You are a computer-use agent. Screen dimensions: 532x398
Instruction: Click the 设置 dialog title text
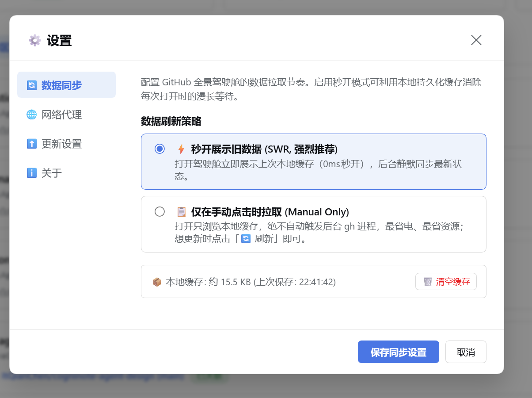[x=59, y=41]
